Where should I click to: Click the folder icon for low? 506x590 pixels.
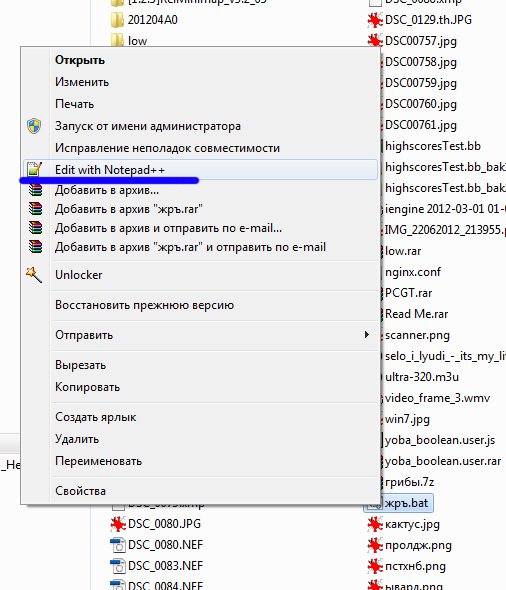(x=118, y=40)
